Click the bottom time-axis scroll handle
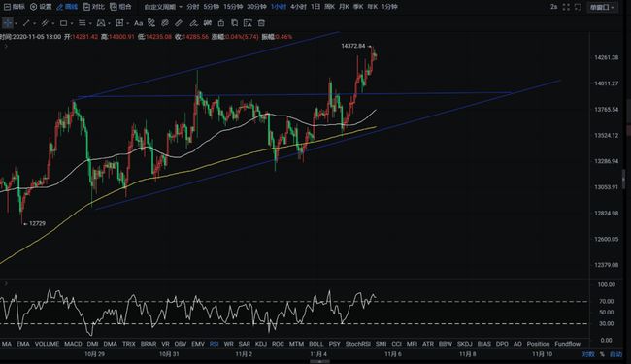This screenshot has height=364, width=631. 320,362
